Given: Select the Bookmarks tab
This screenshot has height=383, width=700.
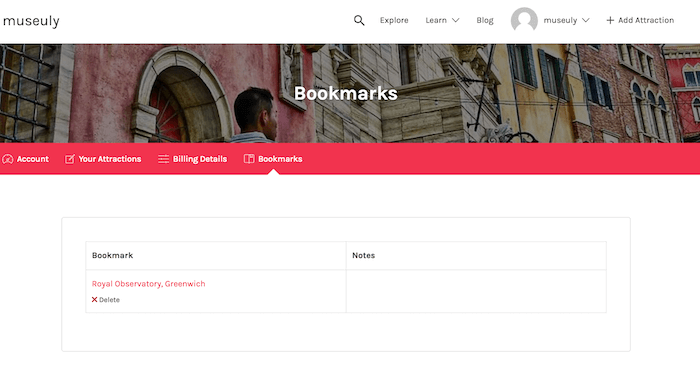Looking at the screenshot, I should [273, 159].
